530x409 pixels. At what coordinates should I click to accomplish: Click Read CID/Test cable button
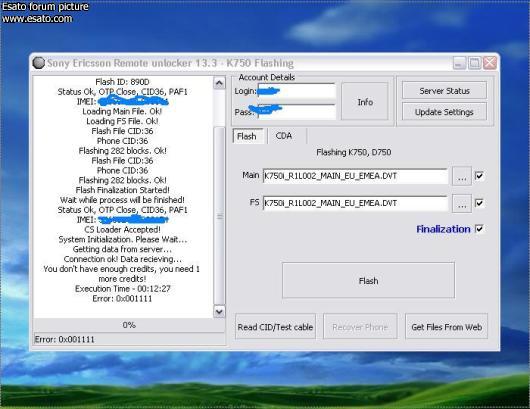[275, 327]
